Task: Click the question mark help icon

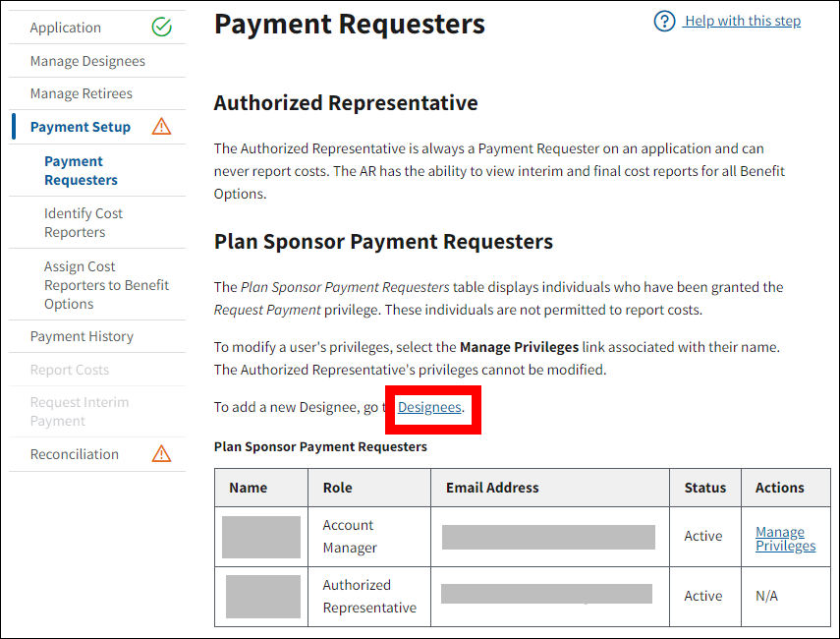Action: 664,21
